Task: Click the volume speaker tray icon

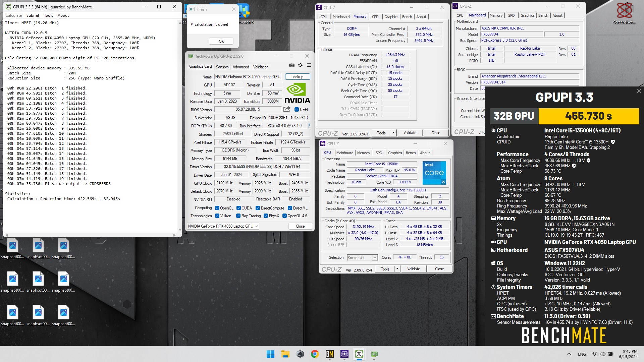Action: [602, 354]
